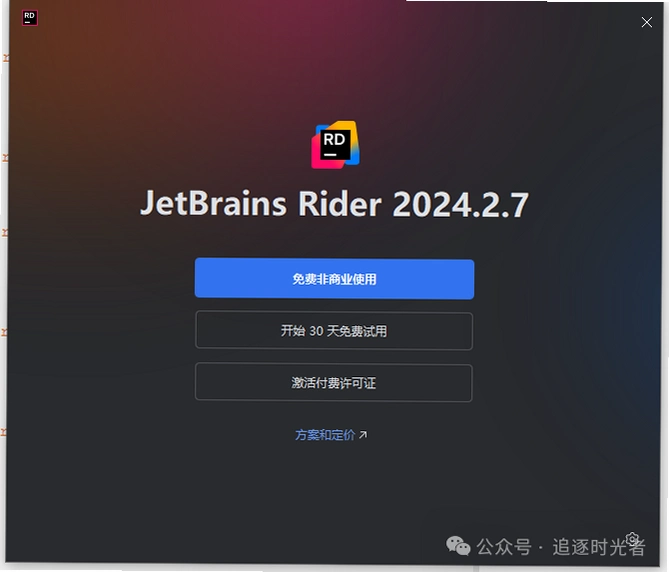Start the 30-day free trial (开始 30 天免费试用)

pos(334,331)
